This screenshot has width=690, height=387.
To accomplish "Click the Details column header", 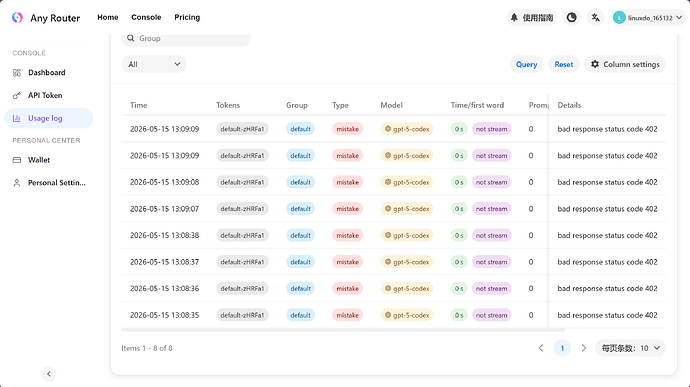I will click(x=569, y=105).
